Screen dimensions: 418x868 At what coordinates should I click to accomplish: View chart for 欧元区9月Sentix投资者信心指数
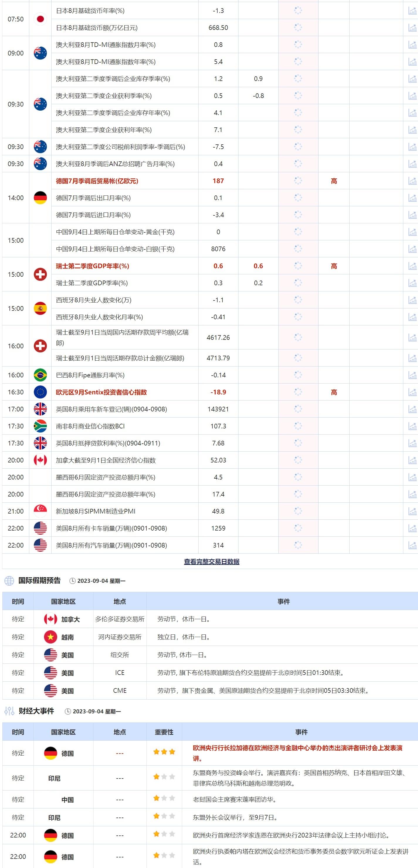pos(412,392)
